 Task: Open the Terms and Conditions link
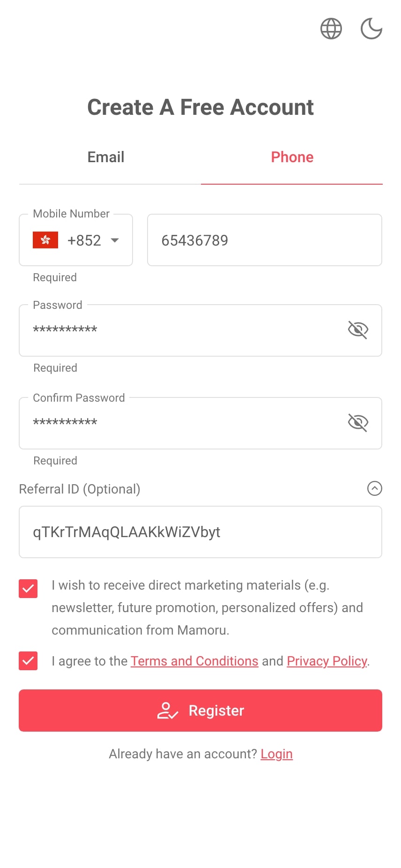(194, 661)
